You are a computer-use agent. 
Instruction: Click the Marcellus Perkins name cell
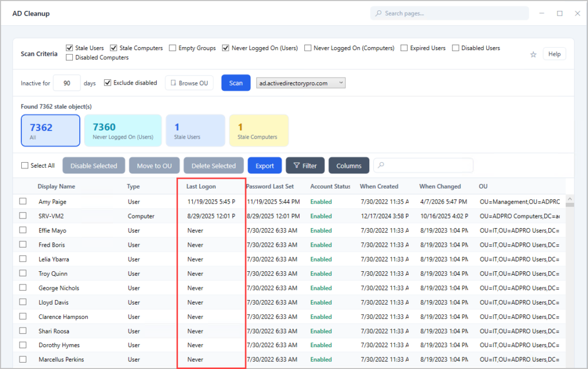(61, 359)
